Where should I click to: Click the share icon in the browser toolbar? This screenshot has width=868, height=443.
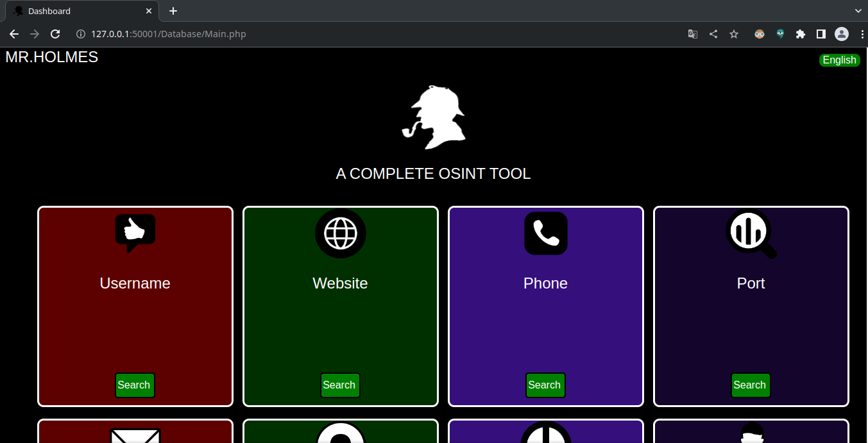tap(713, 34)
